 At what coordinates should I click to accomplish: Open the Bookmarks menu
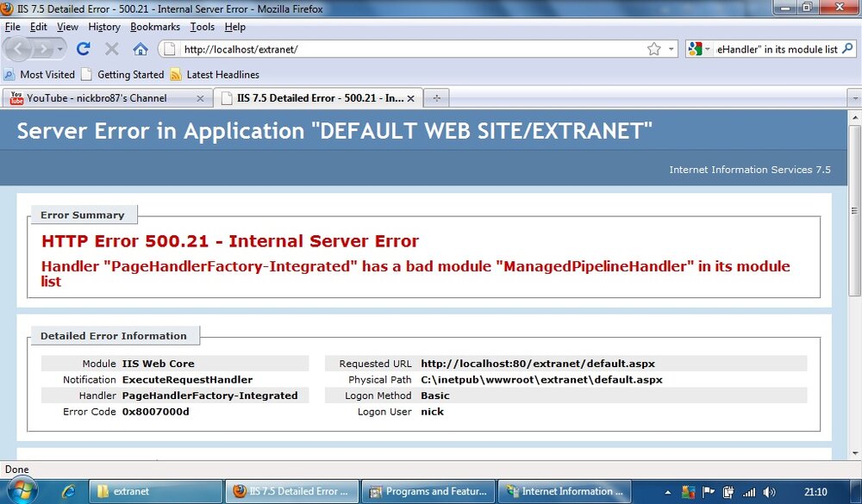[x=155, y=27]
